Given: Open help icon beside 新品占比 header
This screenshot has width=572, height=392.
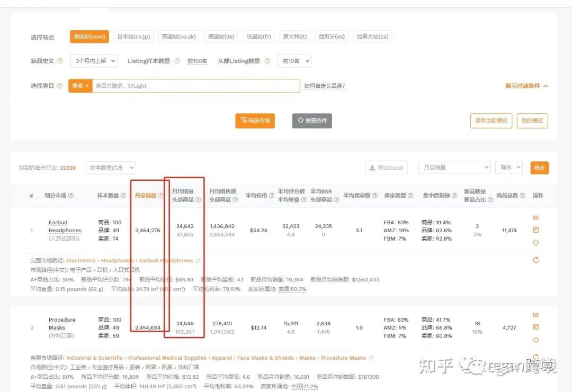Looking at the screenshot, I should (490, 199).
